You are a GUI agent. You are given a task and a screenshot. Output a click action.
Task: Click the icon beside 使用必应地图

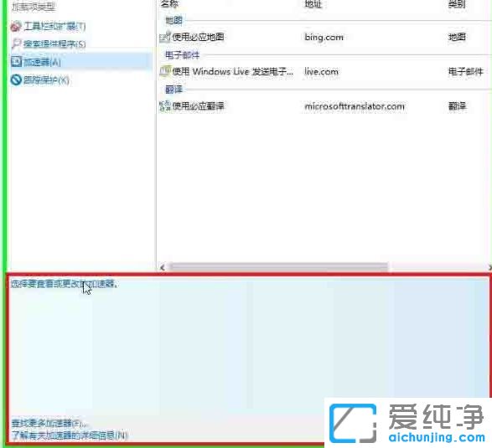point(165,37)
